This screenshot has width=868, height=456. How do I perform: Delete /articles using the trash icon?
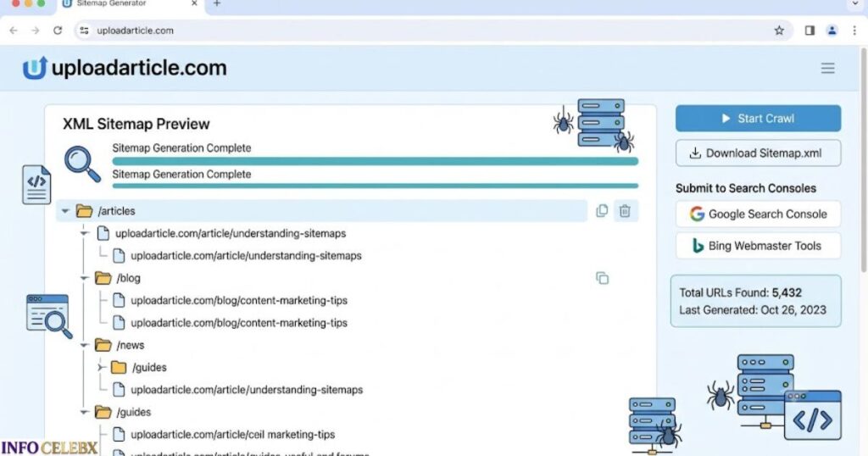click(625, 211)
